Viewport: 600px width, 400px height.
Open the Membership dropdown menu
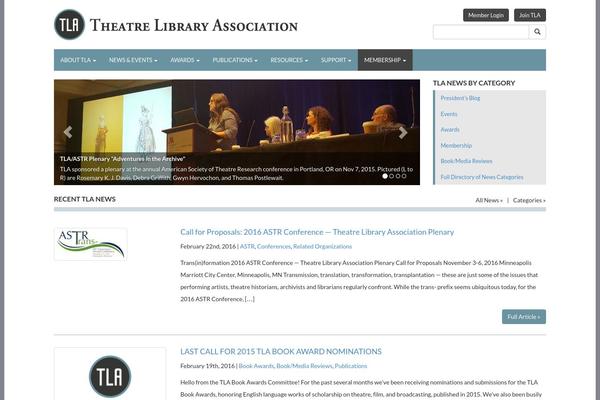pos(385,60)
